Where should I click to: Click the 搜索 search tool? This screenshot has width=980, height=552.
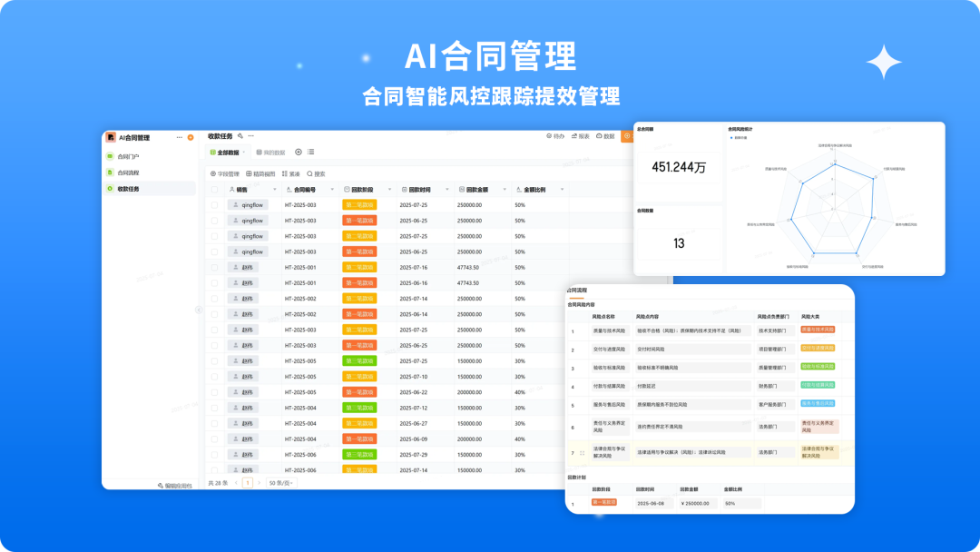[x=317, y=173]
